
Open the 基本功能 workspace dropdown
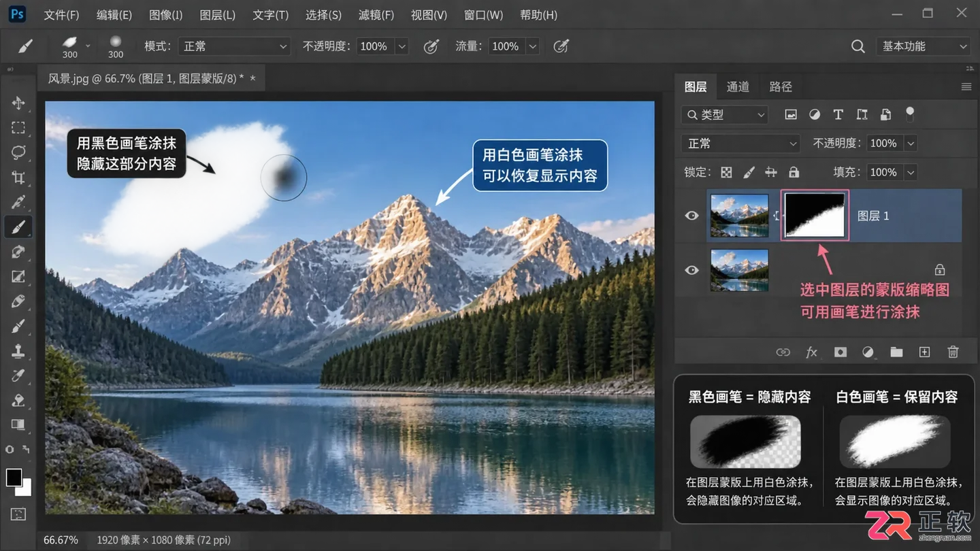pos(923,46)
